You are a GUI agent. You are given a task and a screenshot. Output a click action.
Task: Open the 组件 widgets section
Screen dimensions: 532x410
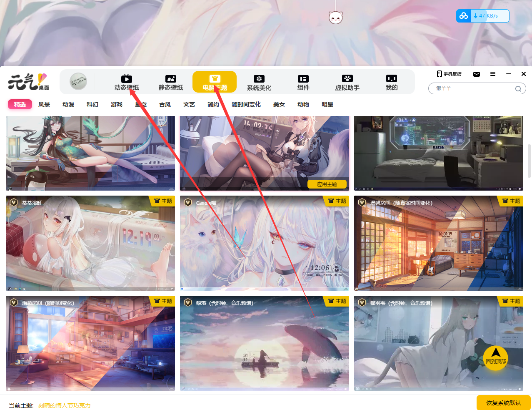tap(303, 82)
